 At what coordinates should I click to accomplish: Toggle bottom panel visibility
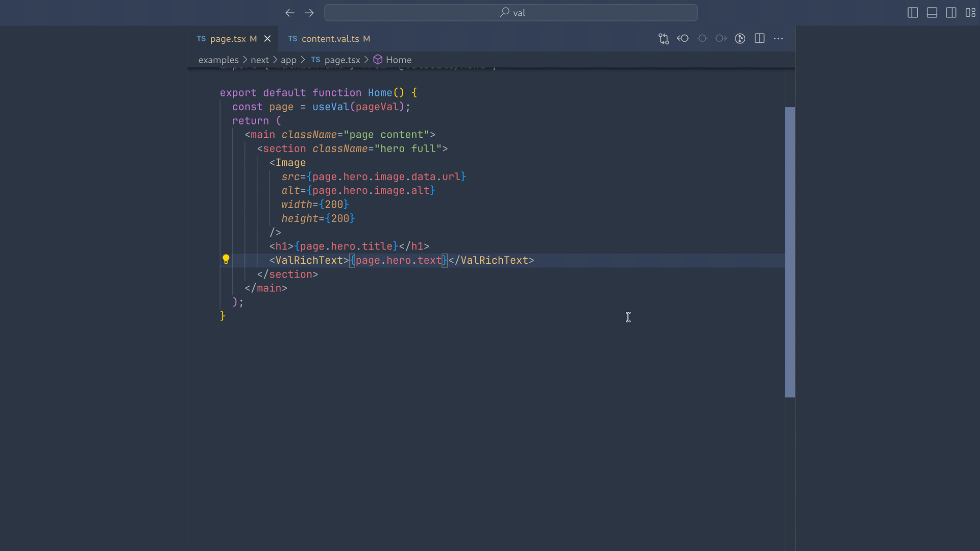click(x=932, y=13)
